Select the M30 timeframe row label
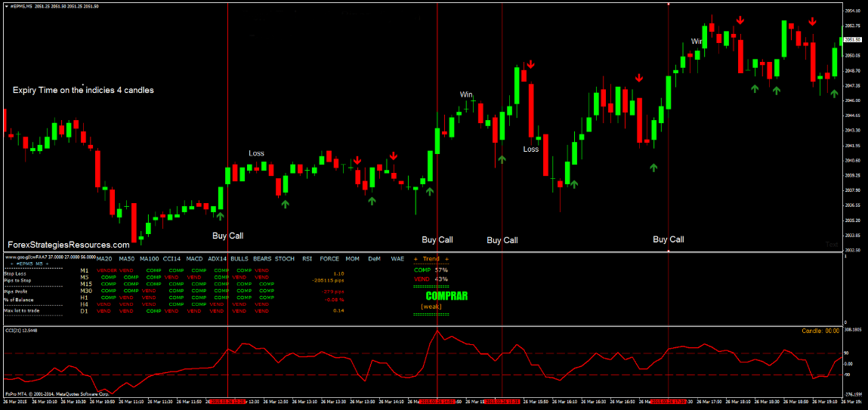Screen dimensions: 868x410 pos(85,291)
